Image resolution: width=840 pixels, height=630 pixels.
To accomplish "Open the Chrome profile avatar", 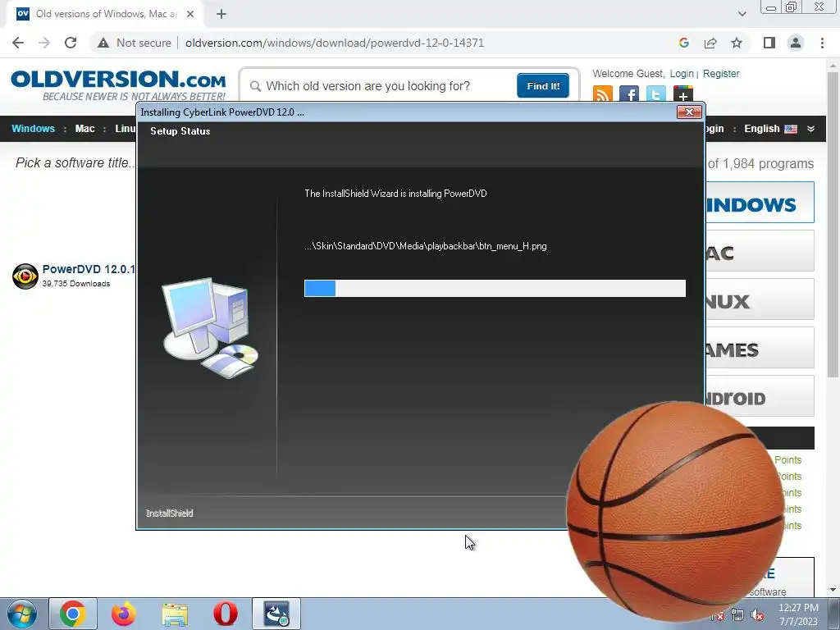I will 796,43.
